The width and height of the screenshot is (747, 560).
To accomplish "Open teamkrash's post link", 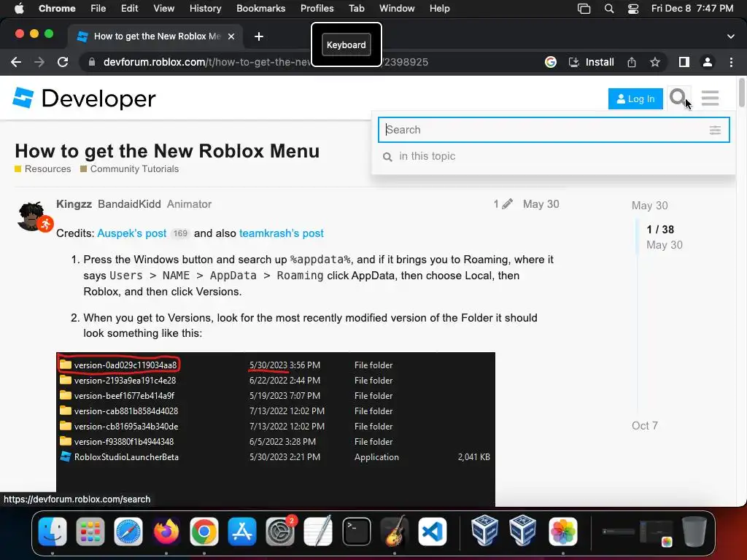I will click(281, 233).
